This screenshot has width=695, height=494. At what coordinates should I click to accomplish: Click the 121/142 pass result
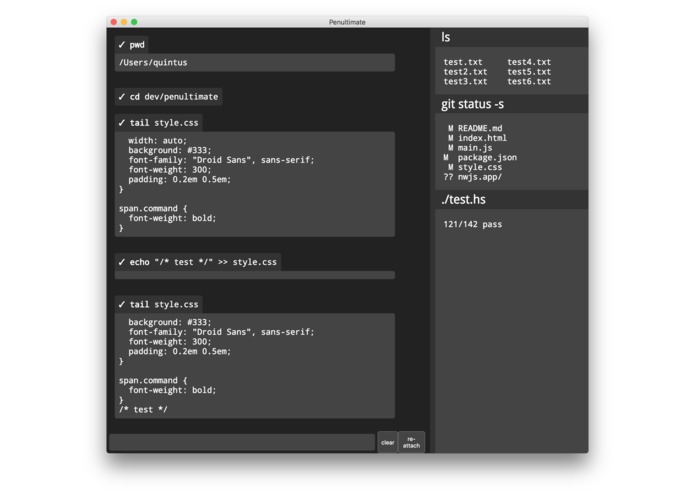472,224
